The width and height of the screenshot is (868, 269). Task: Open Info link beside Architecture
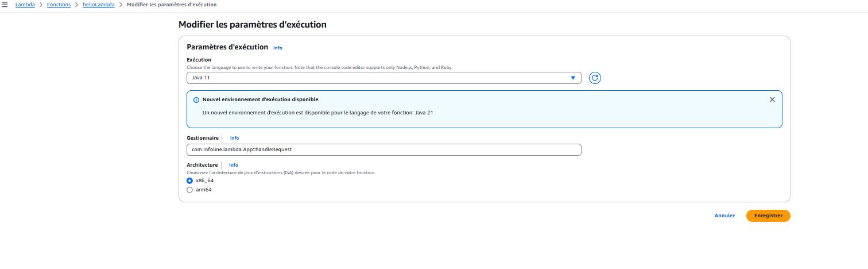point(233,165)
